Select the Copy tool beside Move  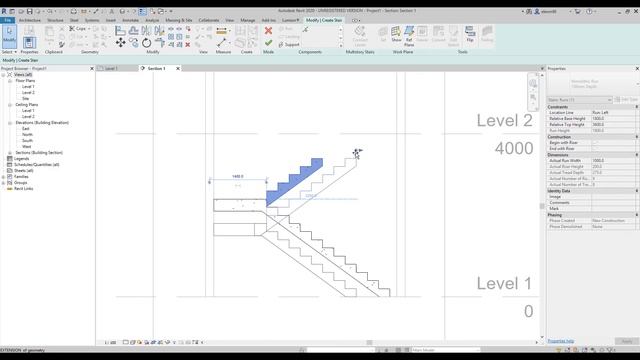point(133,42)
